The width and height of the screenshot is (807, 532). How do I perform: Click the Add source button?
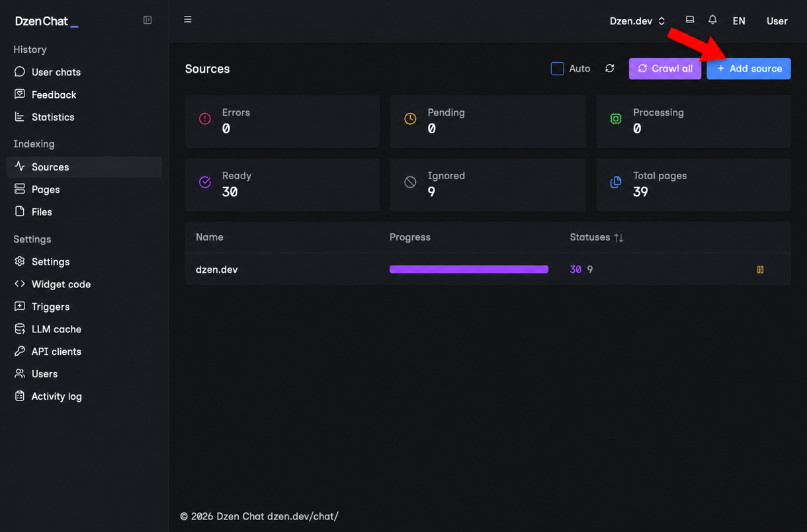(749, 69)
